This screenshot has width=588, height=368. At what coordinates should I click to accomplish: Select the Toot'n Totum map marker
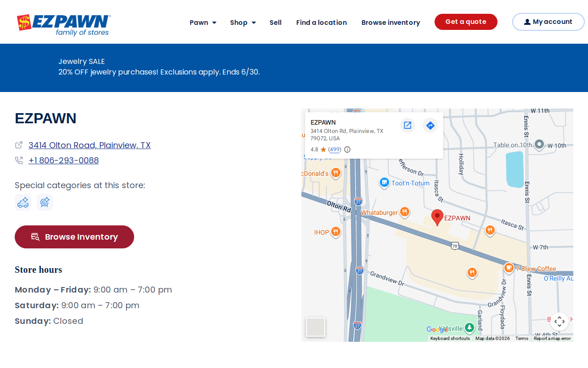tap(384, 183)
